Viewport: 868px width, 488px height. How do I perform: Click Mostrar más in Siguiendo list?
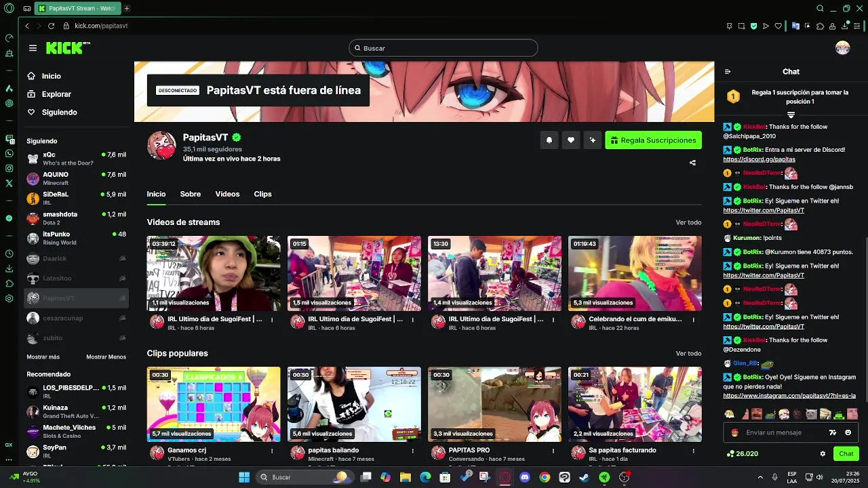pyautogui.click(x=43, y=357)
